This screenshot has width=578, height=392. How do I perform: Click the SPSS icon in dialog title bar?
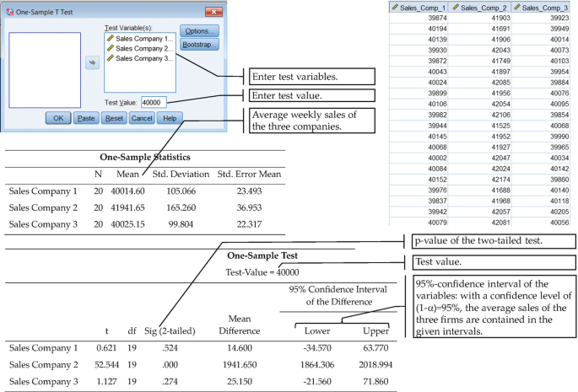click(x=9, y=11)
